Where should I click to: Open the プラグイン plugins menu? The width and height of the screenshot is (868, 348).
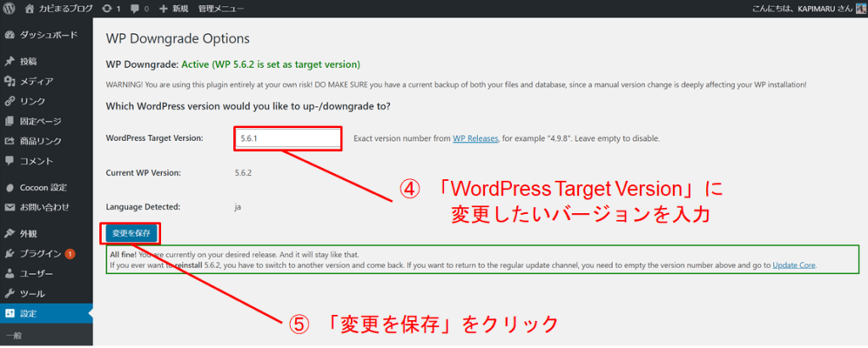pos(41,254)
